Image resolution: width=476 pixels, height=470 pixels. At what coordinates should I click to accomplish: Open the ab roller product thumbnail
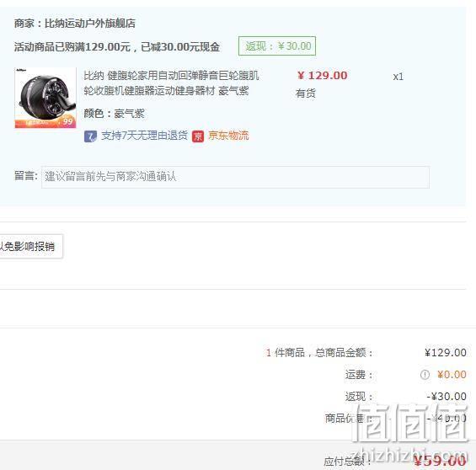coord(45,98)
